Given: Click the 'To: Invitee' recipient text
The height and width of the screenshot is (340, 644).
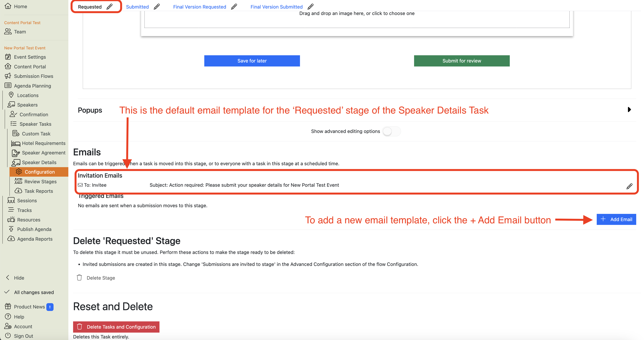Looking at the screenshot, I should [95, 185].
